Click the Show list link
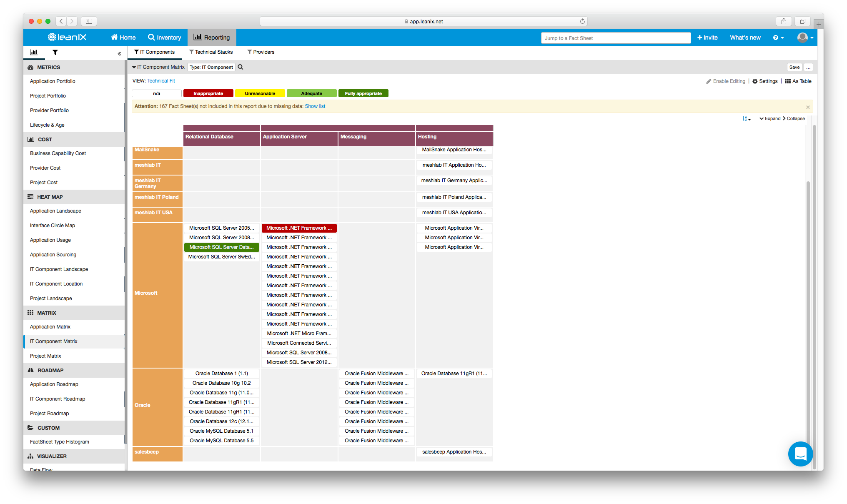Viewport: 847px width, 504px height. [x=315, y=106]
